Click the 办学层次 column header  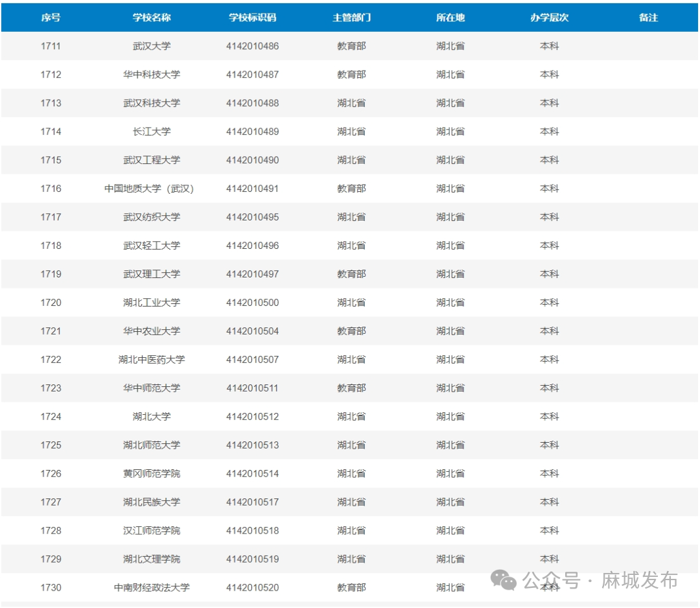[x=550, y=18]
